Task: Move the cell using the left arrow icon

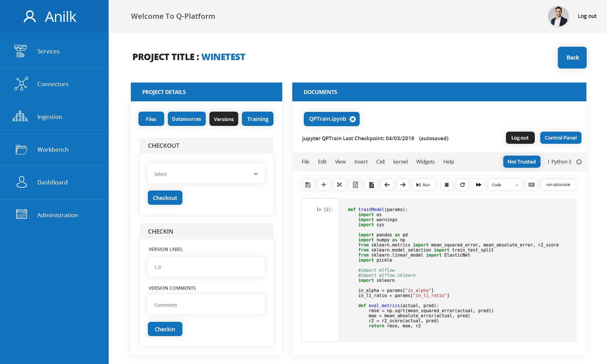Action: coord(387,185)
